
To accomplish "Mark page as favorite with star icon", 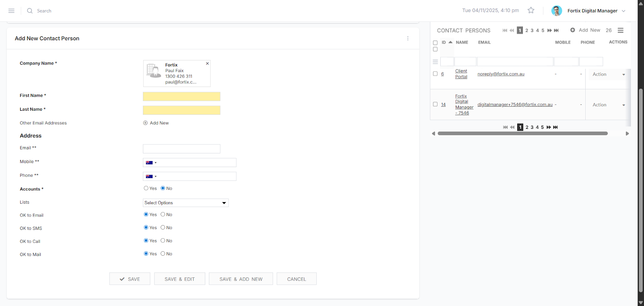I will [x=531, y=10].
